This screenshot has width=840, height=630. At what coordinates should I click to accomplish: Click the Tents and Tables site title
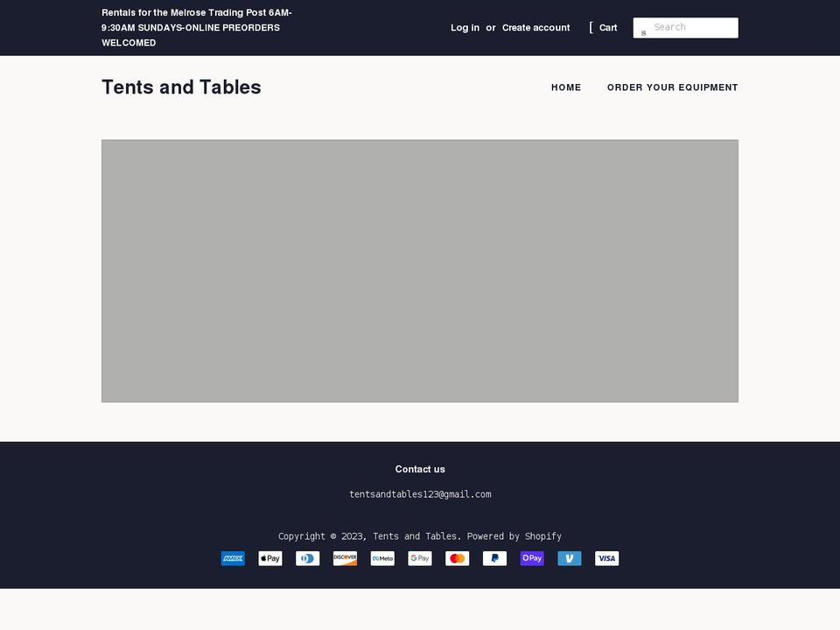(x=182, y=87)
